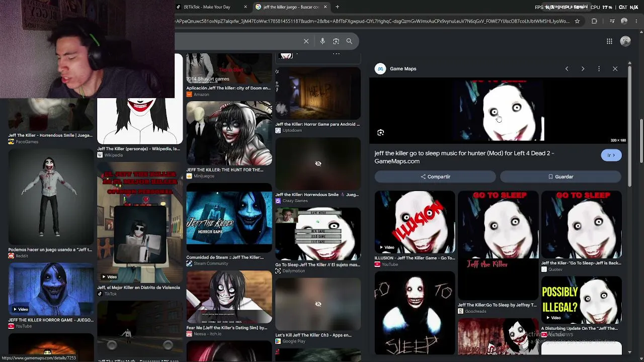Click the magnifying glass search icon
The width and height of the screenshot is (644, 362).
(349, 41)
